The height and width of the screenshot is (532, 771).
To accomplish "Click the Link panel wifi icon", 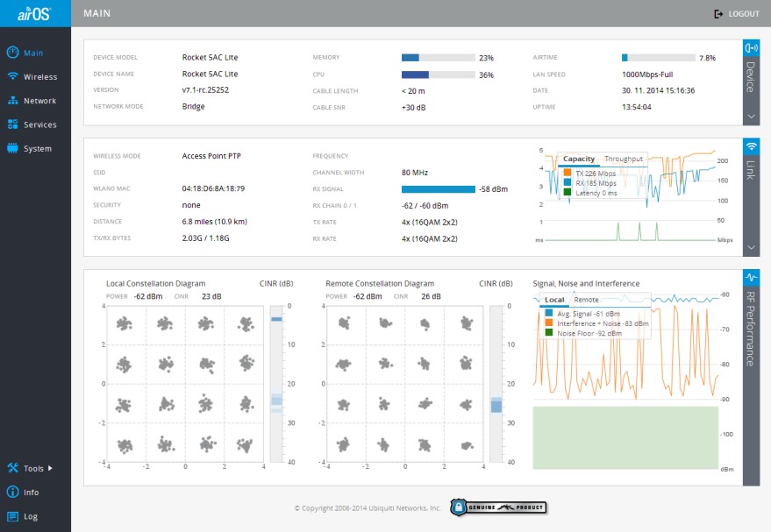I will coord(751,146).
